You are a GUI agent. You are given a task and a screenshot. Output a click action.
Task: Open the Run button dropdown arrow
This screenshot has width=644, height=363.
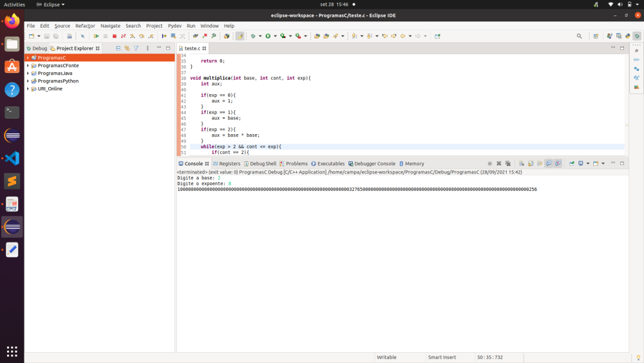(x=274, y=36)
